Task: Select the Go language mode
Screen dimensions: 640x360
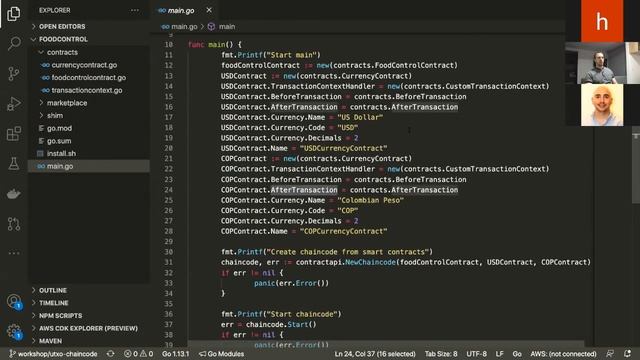Action: (517, 354)
